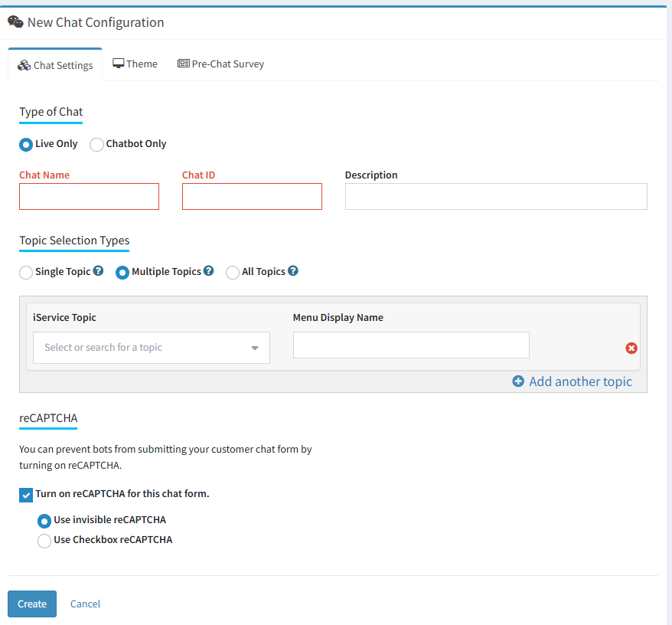
Task: Click the Create button
Action: [x=32, y=604]
